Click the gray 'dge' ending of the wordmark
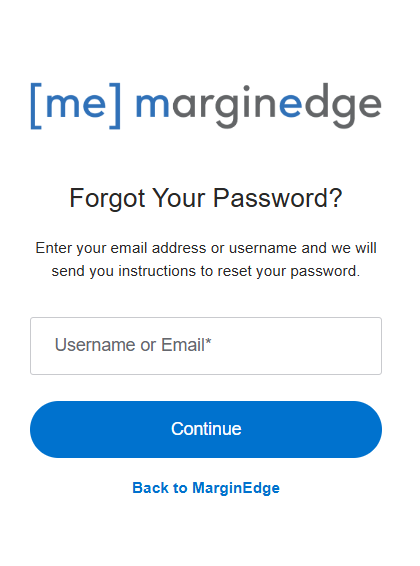 [343, 105]
